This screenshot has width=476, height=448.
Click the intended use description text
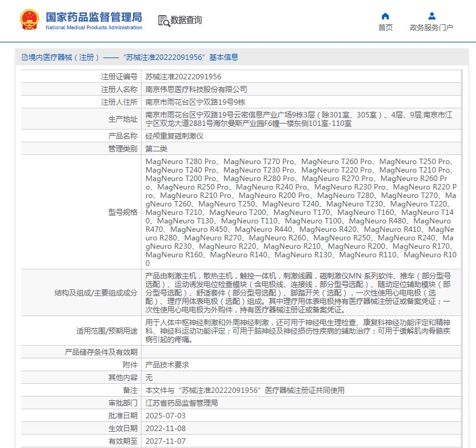pos(298,331)
